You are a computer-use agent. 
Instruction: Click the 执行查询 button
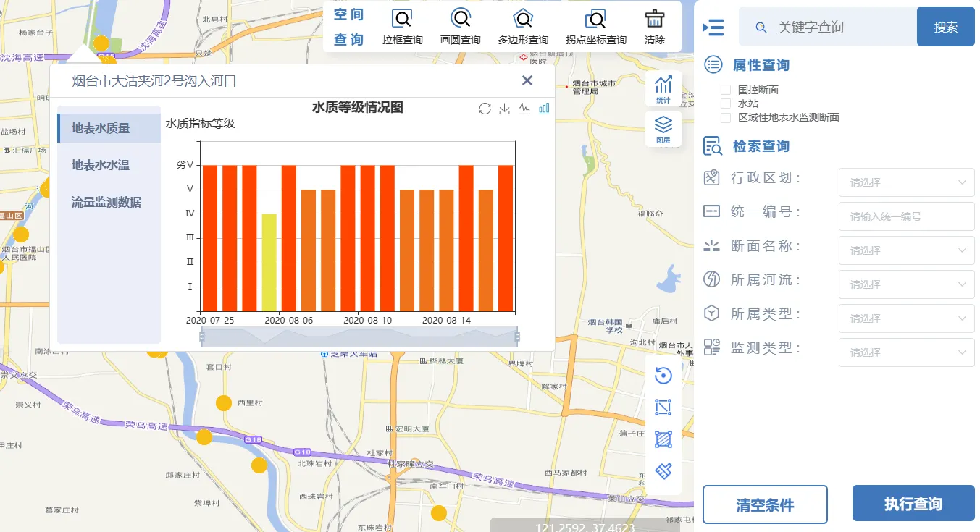(913, 504)
